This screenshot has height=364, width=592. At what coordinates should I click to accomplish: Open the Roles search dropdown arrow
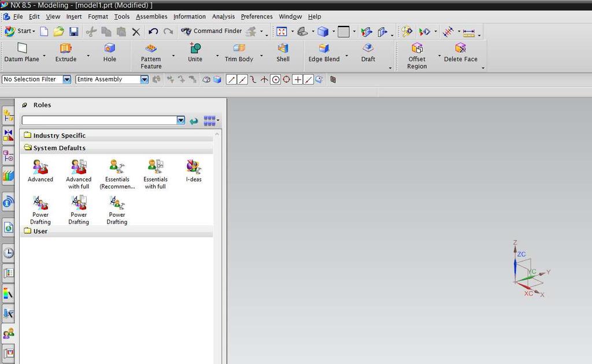(181, 120)
